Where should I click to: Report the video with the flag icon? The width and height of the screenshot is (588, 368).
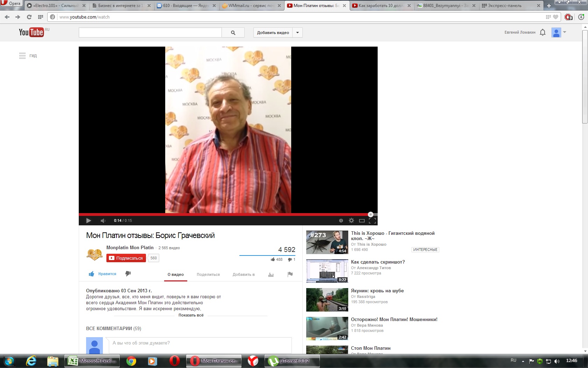pos(290,274)
